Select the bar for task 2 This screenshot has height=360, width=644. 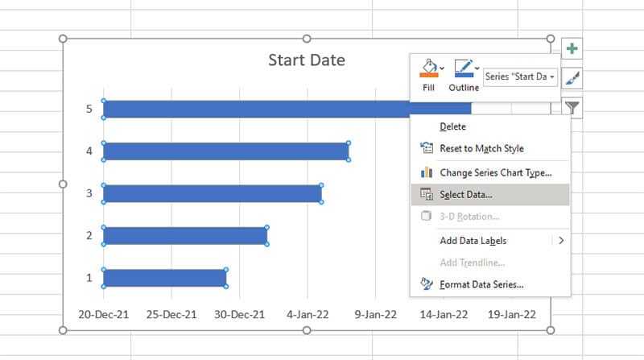tap(185, 236)
